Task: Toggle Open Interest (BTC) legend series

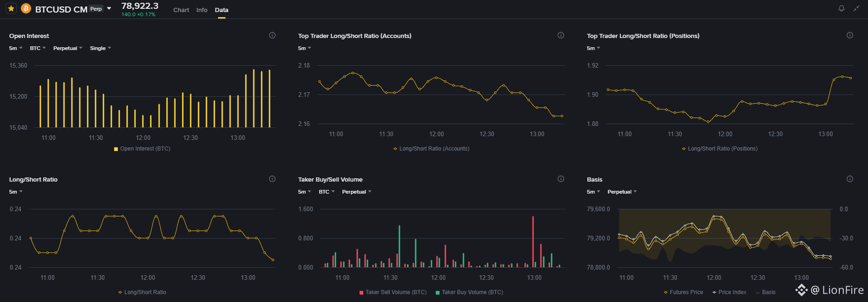Action: [142, 149]
